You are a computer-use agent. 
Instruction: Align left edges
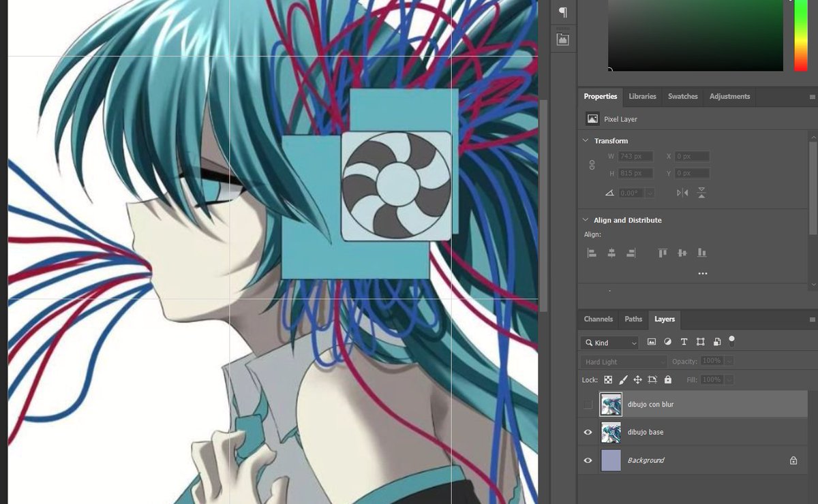click(592, 253)
